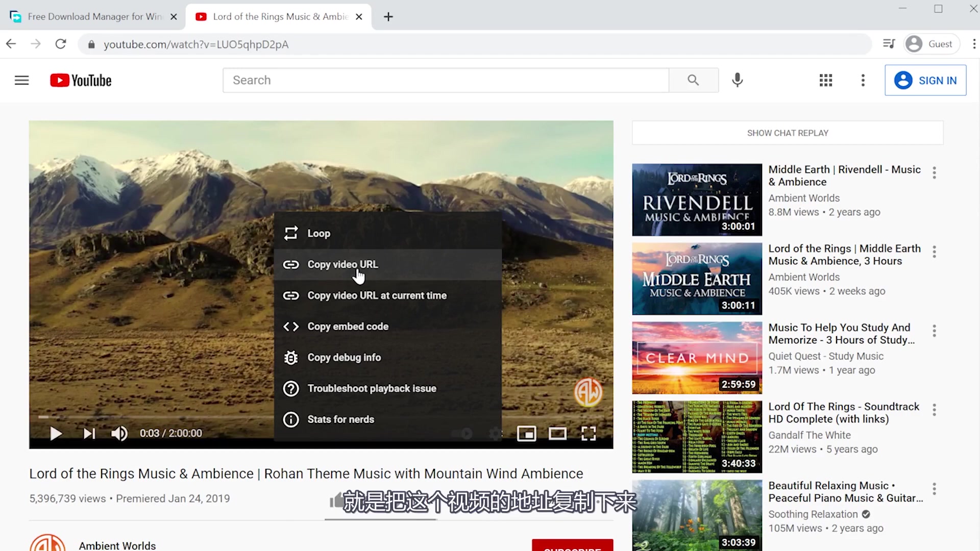Open title 'Middle Earth | Rivendell - Music & Ambience'
This screenshot has height=551, width=980.
point(845,176)
